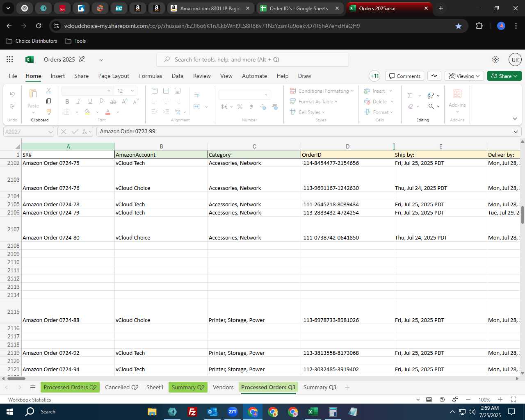The image size is (525, 420).
Task: Click the Increase Font Size icon
Action: 125,101
